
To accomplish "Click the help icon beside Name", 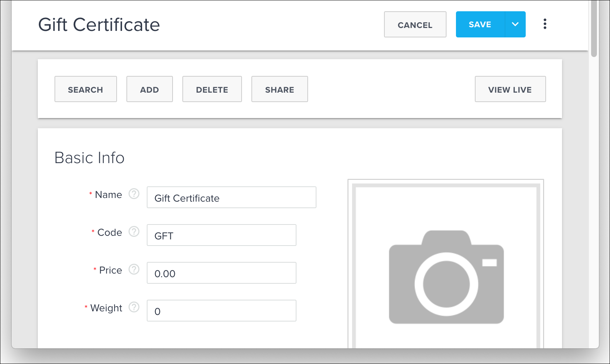I will [134, 194].
